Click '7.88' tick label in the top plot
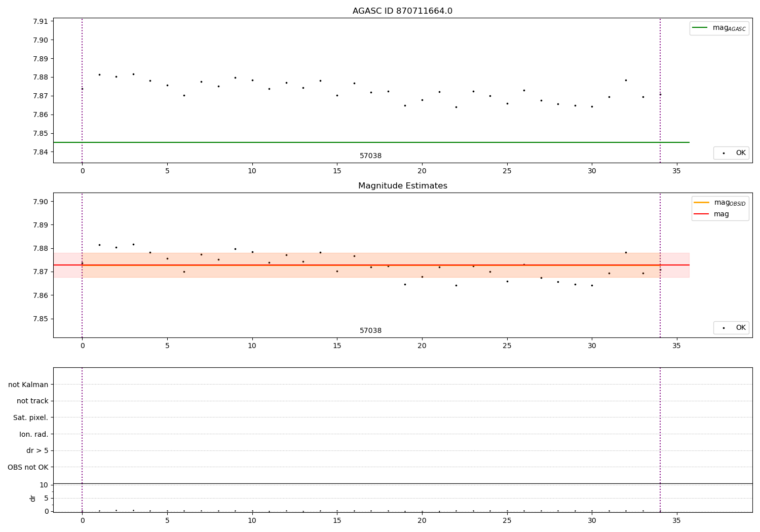Image resolution: width=760 pixels, height=532 pixels. click(x=40, y=78)
